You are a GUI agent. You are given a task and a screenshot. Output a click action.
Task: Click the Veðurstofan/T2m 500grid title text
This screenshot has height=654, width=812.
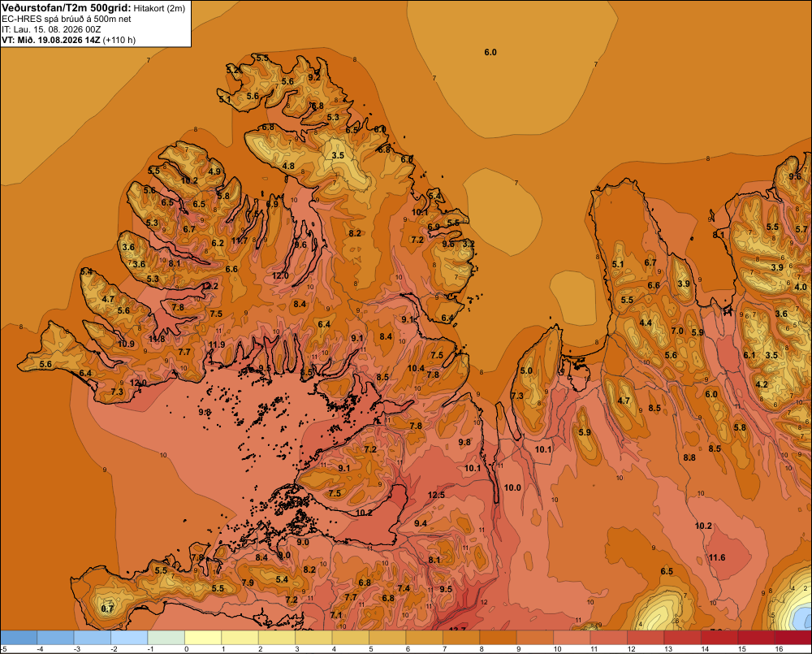coord(67,7)
